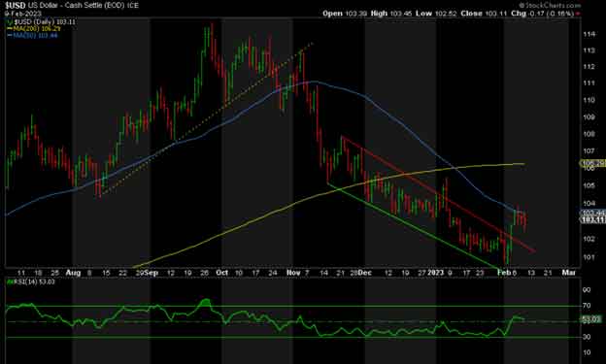Click the Low 102.52 value

[436, 14]
